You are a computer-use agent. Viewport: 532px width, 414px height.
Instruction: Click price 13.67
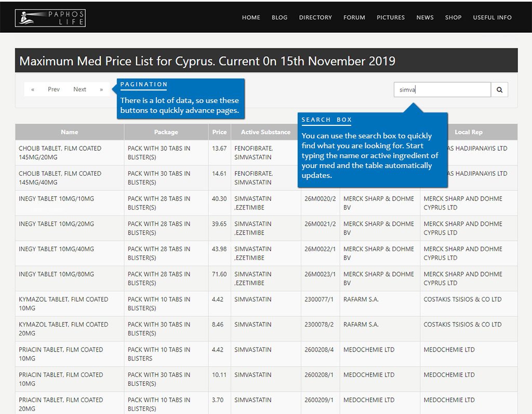coord(219,148)
